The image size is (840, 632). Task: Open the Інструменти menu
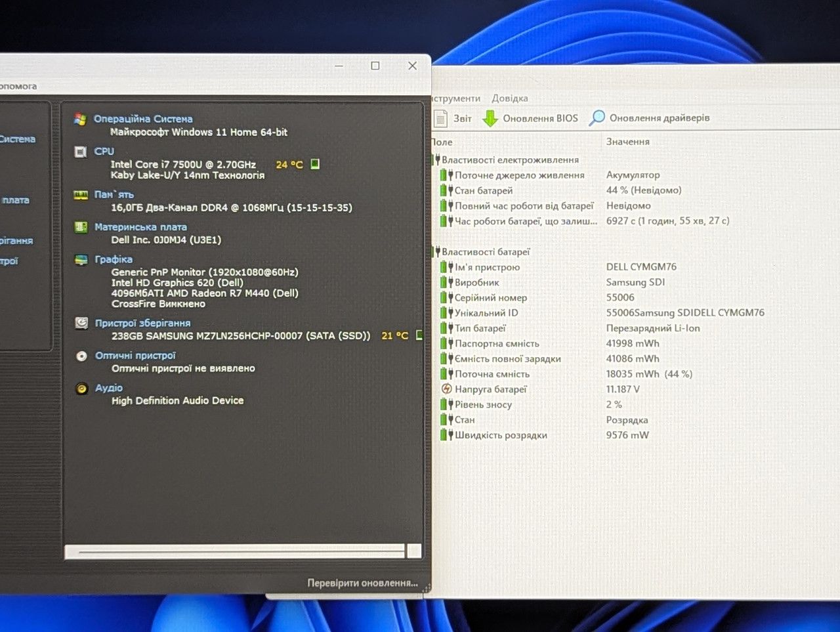(455, 98)
